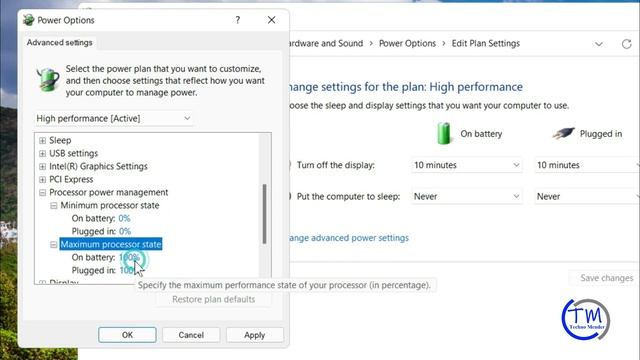Image resolution: width=640 pixels, height=360 pixels.
Task: Click Power Options in the breadcrumb
Action: [407, 43]
